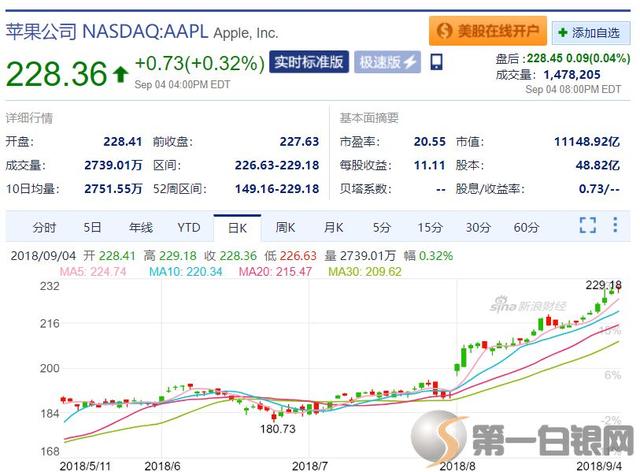The width and height of the screenshot is (640, 472).
Task: Open fullscreen chart view icon
Action: coord(588,225)
